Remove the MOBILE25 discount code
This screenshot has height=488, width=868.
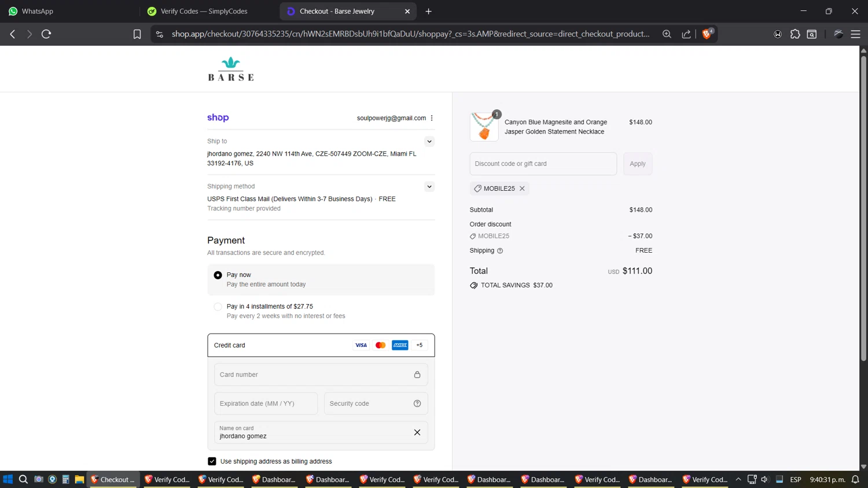click(522, 188)
